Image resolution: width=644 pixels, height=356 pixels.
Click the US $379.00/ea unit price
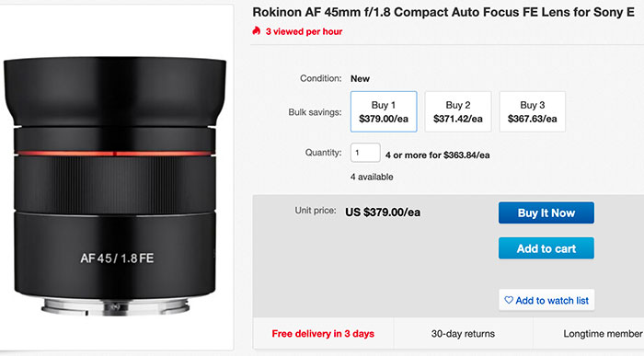tap(383, 212)
